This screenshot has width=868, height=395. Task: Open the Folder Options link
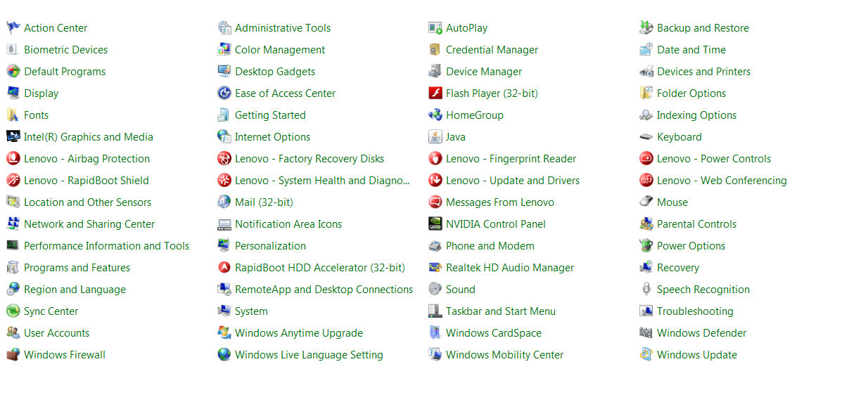(x=691, y=93)
